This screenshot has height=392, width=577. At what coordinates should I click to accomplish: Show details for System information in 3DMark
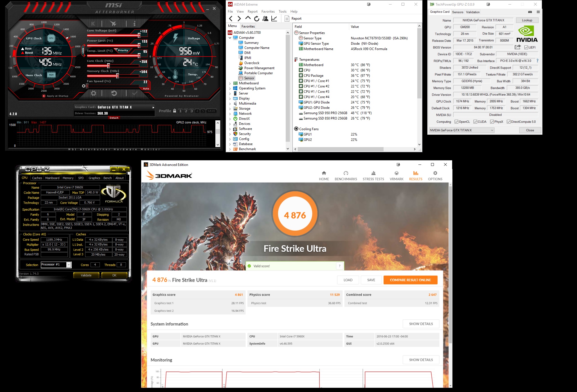pyautogui.click(x=421, y=324)
